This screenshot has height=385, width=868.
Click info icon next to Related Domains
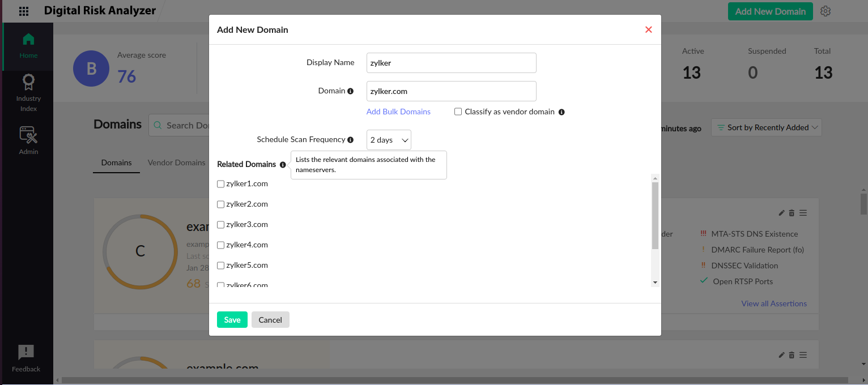click(x=282, y=165)
